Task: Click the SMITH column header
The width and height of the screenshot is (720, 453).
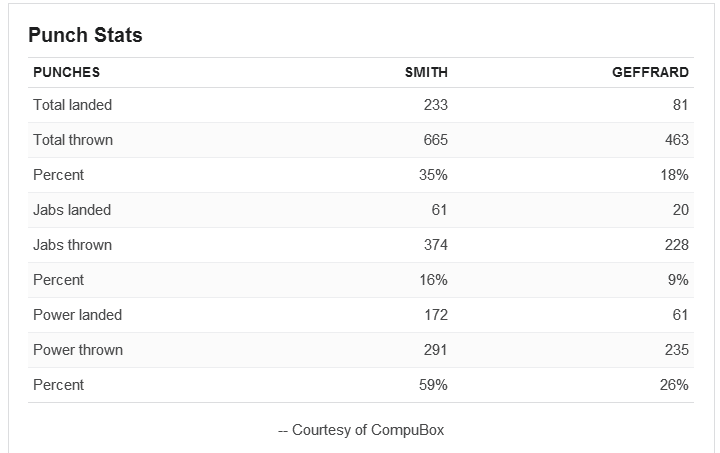Action: (426, 73)
